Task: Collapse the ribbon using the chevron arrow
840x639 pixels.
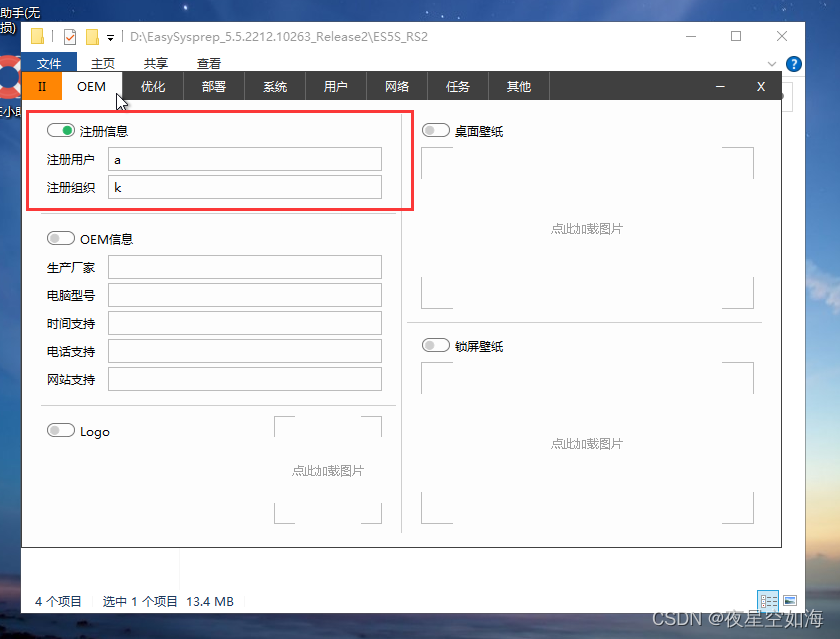Action: click(774, 63)
